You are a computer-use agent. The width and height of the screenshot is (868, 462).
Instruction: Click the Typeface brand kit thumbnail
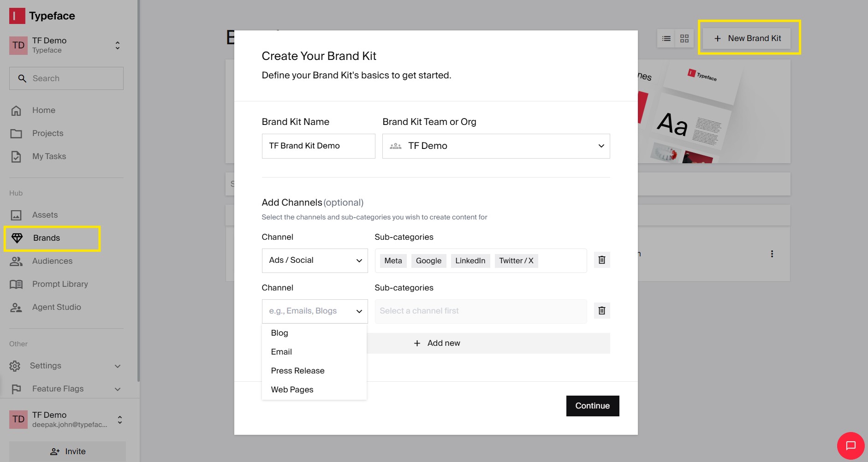714,111
